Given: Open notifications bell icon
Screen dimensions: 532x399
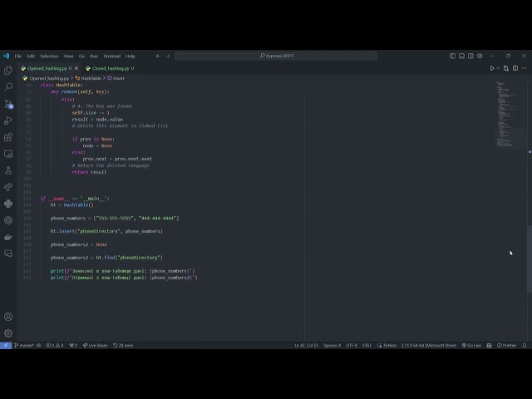Looking at the screenshot, I should [525, 346].
